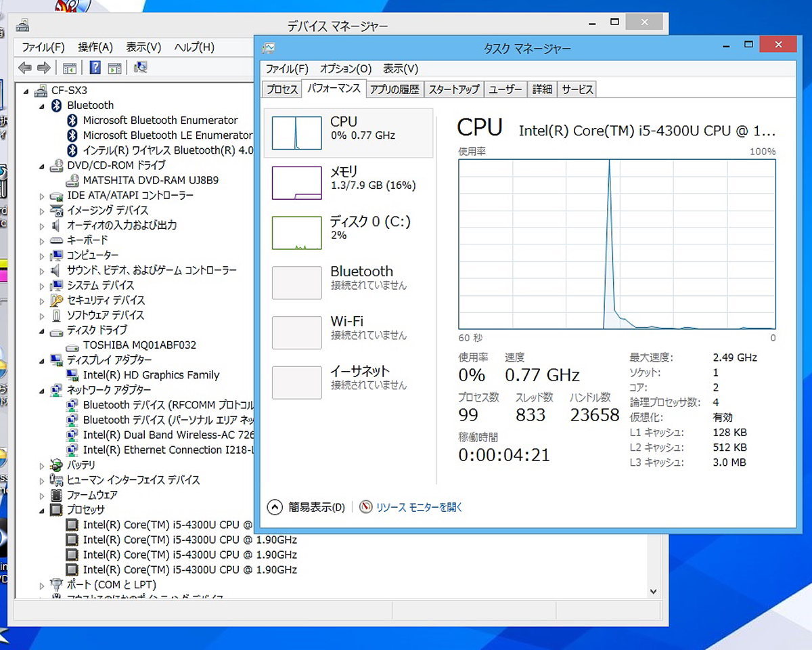Viewport: 812px width, 650px height.
Task: Open Task Manager's オプション(O) menu
Action: click(346, 69)
